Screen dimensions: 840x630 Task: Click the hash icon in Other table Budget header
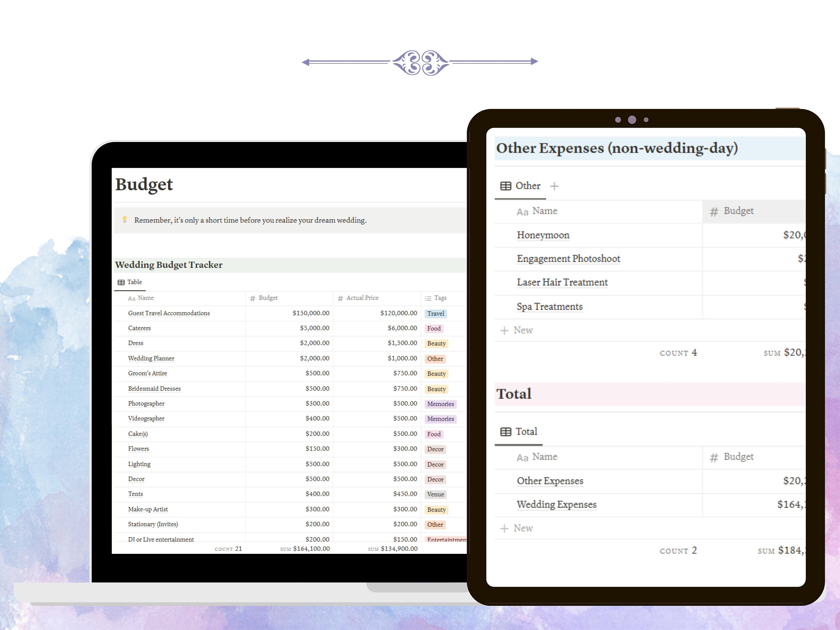point(714,212)
